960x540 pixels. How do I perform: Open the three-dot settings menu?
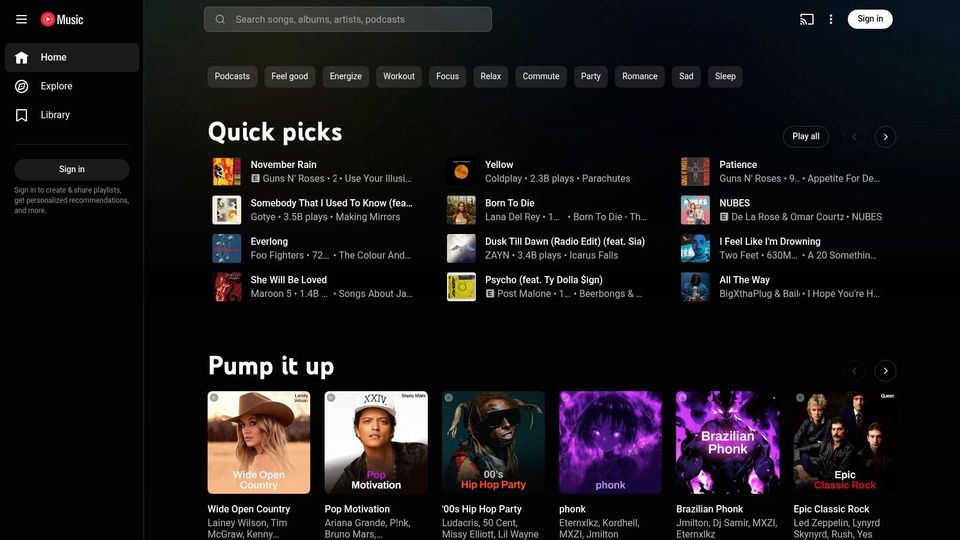tap(831, 20)
